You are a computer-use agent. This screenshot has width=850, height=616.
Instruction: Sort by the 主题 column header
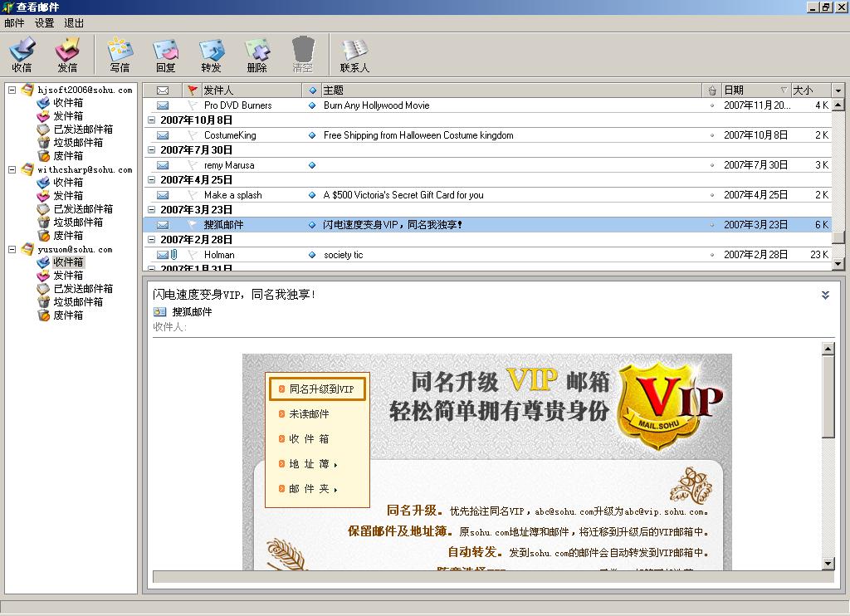[511, 90]
